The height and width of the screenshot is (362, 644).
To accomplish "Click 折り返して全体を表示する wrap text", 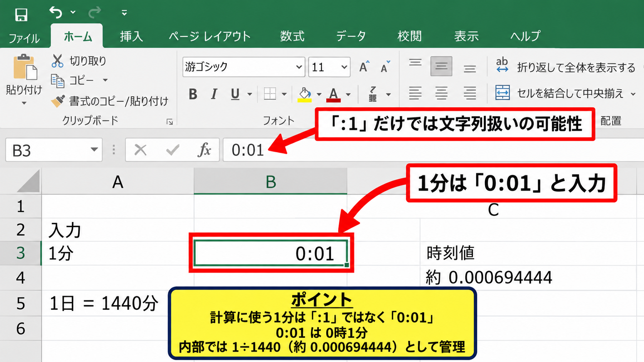I will tap(565, 67).
